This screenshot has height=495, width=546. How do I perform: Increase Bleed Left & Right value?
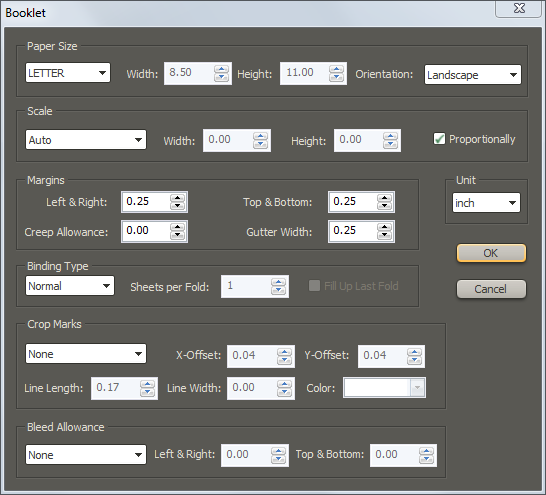click(x=278, y=451)
